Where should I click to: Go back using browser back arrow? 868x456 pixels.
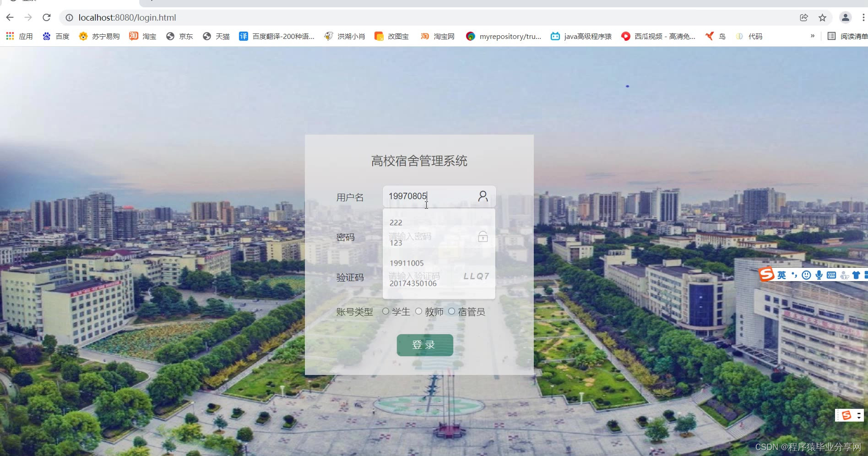10,17
